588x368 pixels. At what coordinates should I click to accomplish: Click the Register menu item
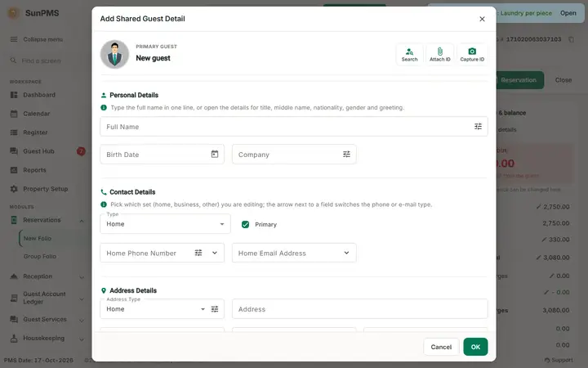[35, 132]
